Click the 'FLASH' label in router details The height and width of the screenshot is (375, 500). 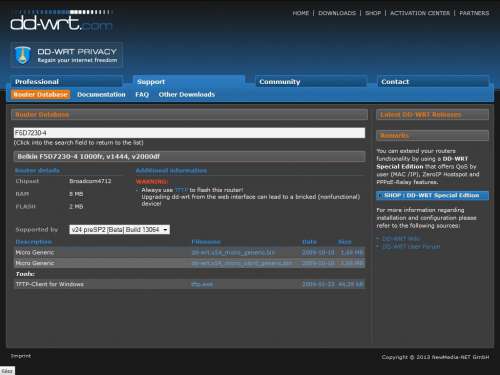pyautogui.click(x=25, y=207)
